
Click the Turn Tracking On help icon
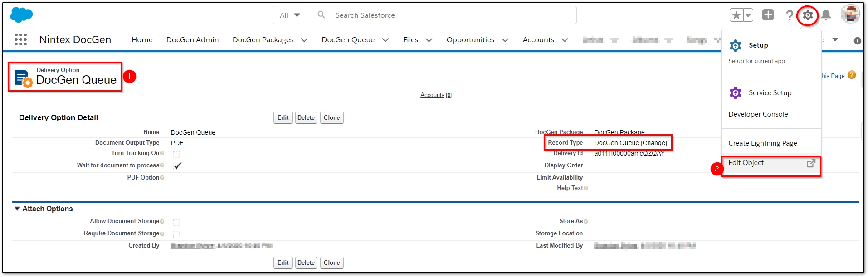(162, 153)
